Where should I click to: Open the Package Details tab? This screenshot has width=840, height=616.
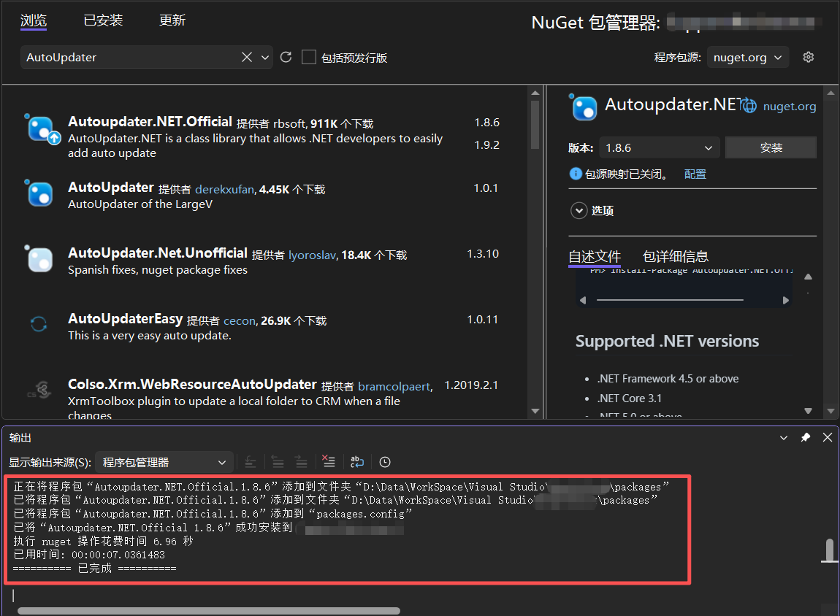pyautogui.click(x=675, y=257)
